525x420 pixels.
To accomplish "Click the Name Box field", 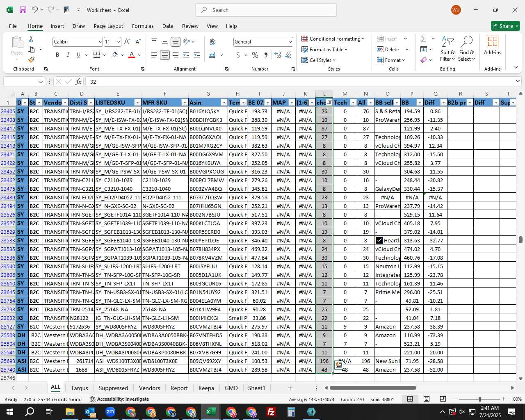I will click(23, 82).
